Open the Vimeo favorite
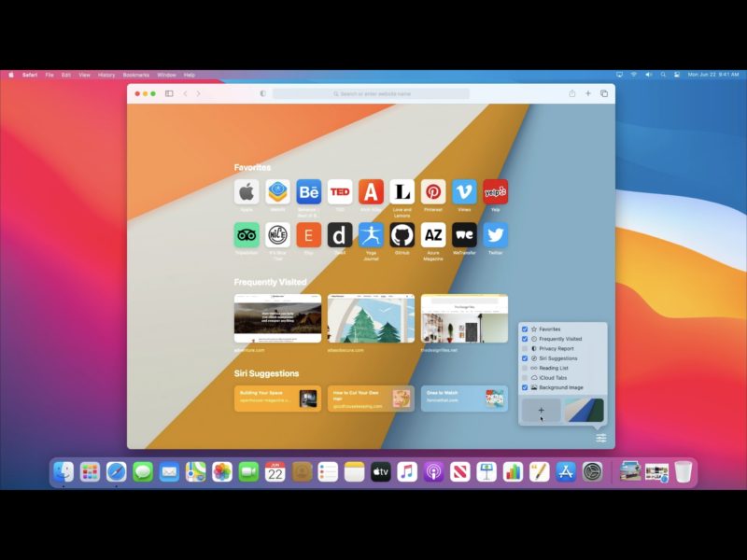 point(464,192)
